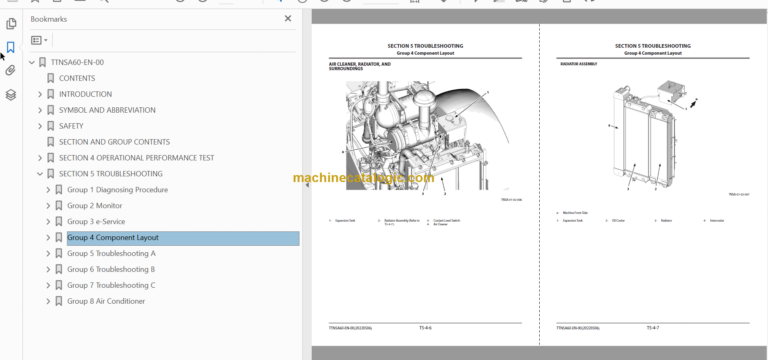The width and height of the screenshot is (768, 360).
Task: Expand Group 6 Troubleshooting B
Action: [x=48, y=269]
